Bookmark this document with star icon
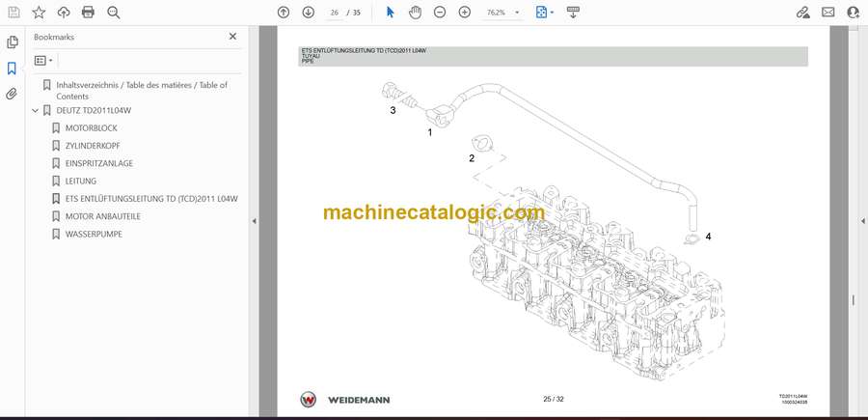The width and height of the screenshot is (868, 420). [39, 13]
